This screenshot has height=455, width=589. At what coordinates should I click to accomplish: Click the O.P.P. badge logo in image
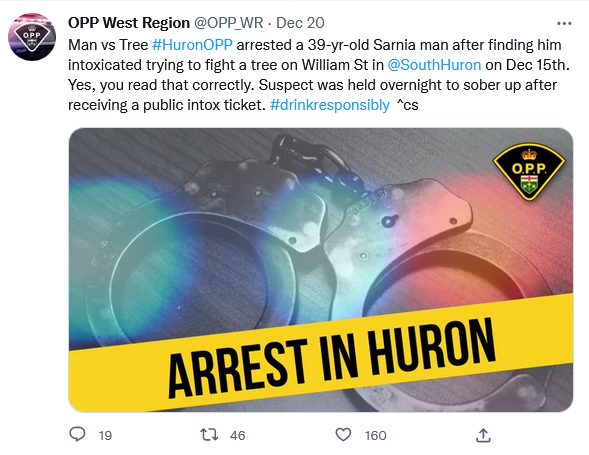(529, 171)
